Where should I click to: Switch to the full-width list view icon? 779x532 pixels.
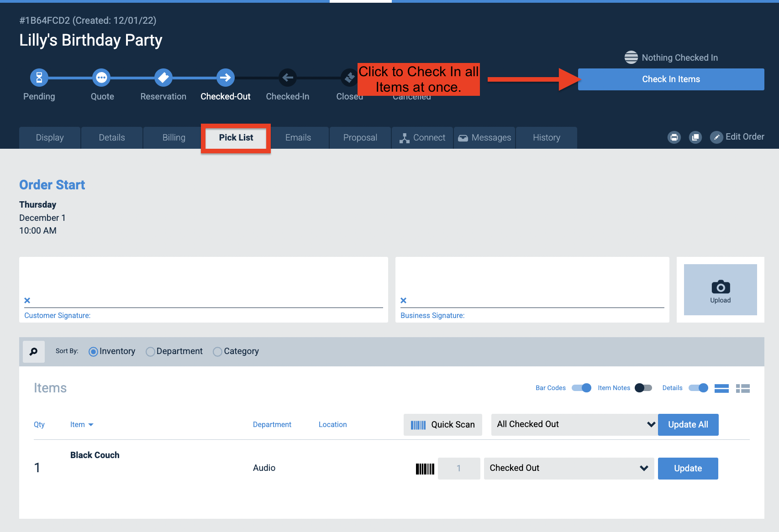tap(721, 388)
